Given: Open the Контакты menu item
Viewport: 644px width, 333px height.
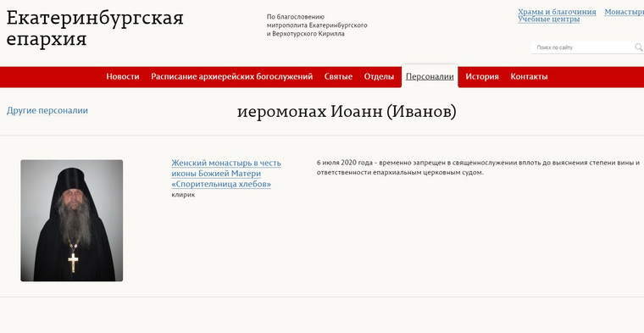Looking at the screenshot, I should [x=529, y=77].
